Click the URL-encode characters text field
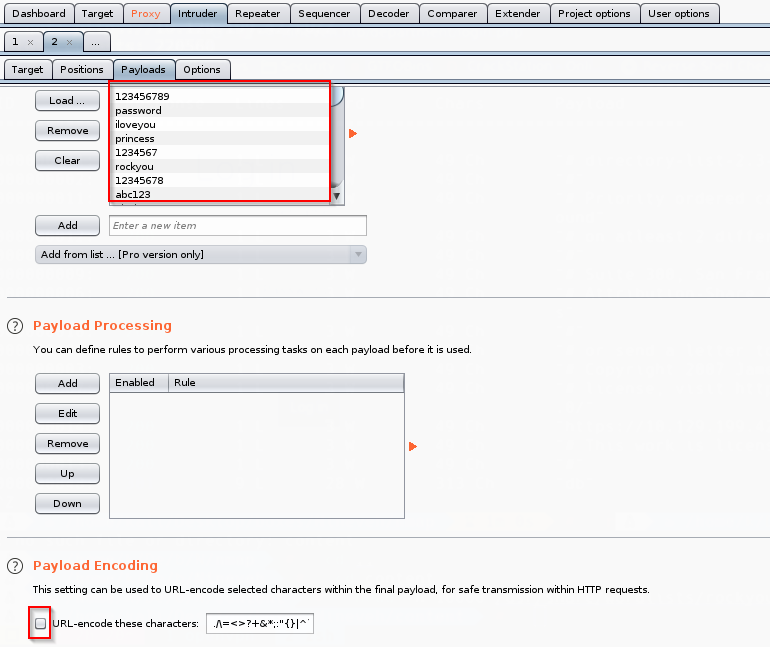The width and height of the screenshot is (770, 647). (260, 624)
